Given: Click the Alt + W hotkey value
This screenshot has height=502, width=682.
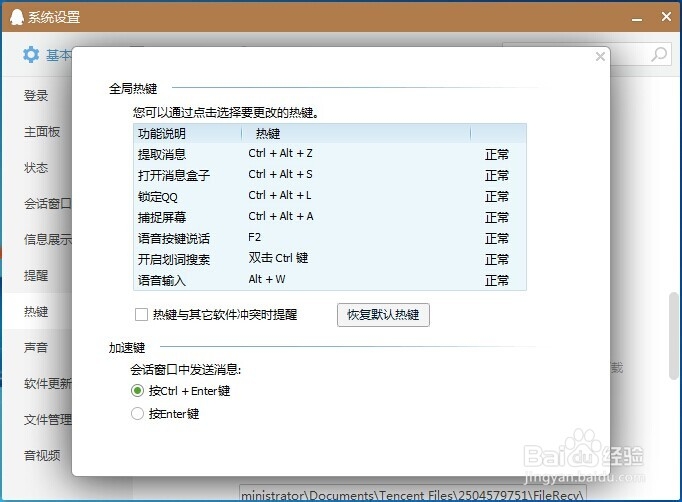Looking at the screenshot, I should [267, 279].
